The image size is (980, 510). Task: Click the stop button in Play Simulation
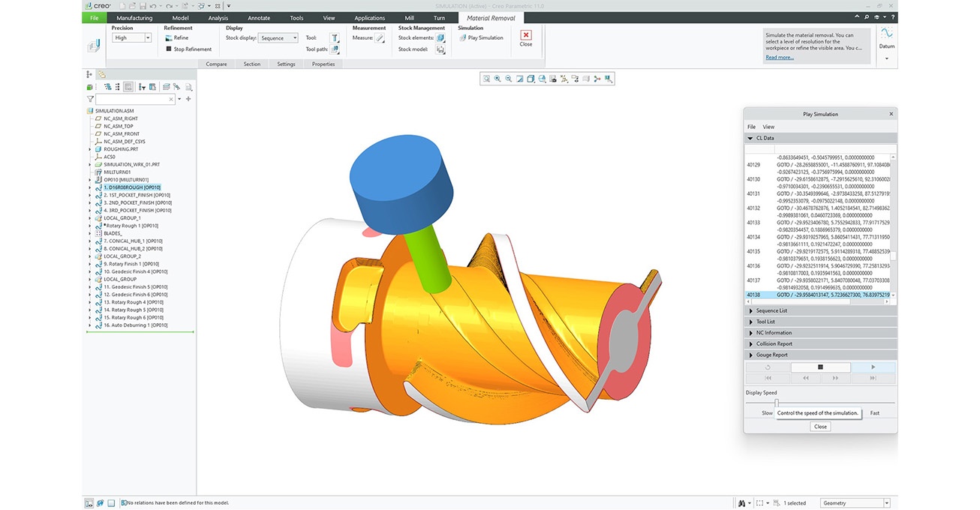point(820,367)
